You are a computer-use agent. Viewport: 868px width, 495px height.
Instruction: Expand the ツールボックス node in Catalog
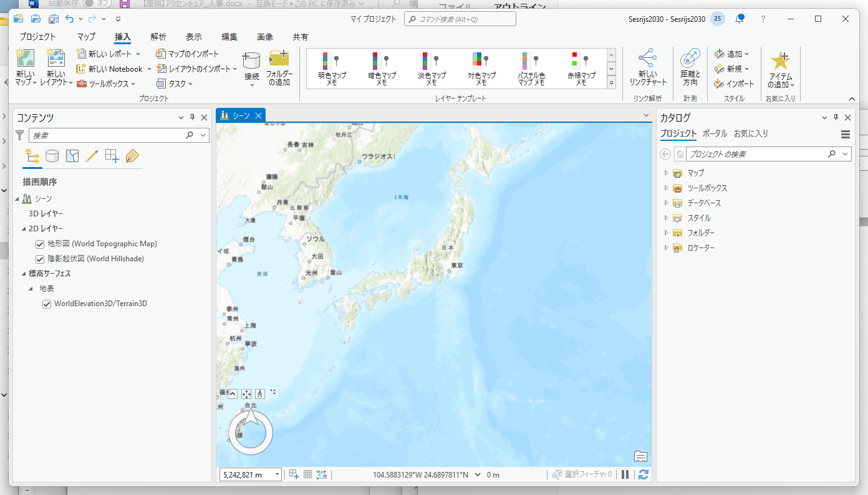tap(666, 188)
